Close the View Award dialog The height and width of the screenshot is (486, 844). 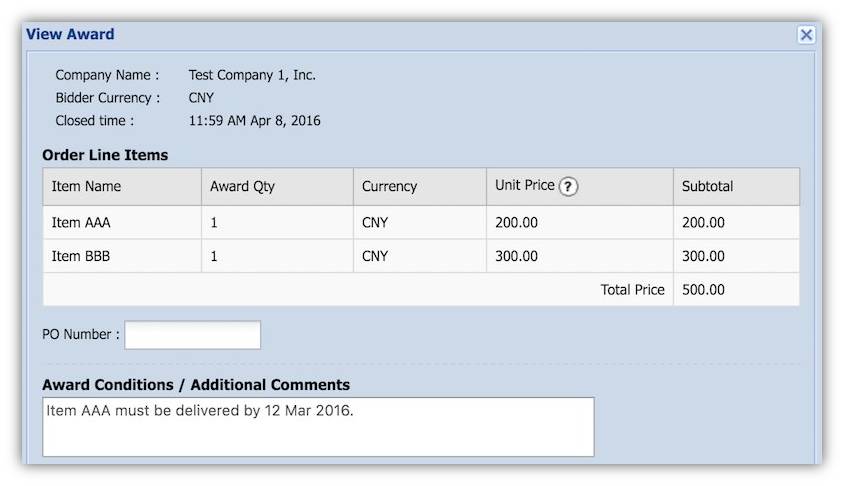pyautogui.click(x=806, y=35)
